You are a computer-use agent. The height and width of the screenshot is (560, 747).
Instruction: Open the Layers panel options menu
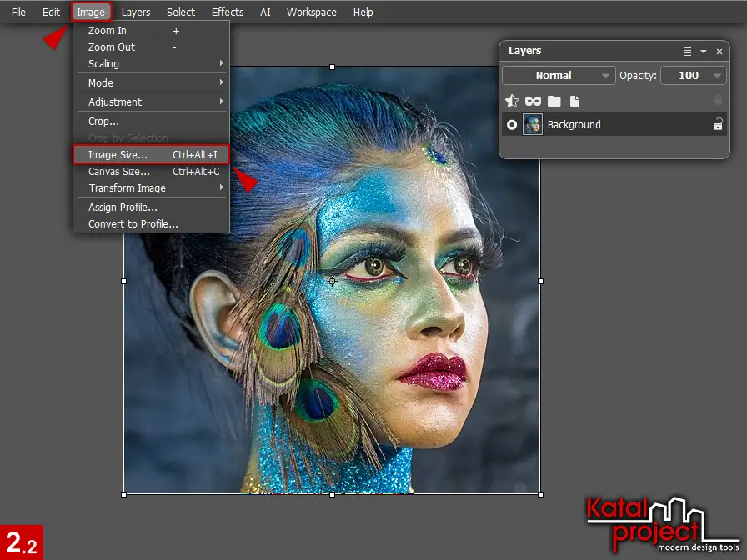[x=688, y=52]
